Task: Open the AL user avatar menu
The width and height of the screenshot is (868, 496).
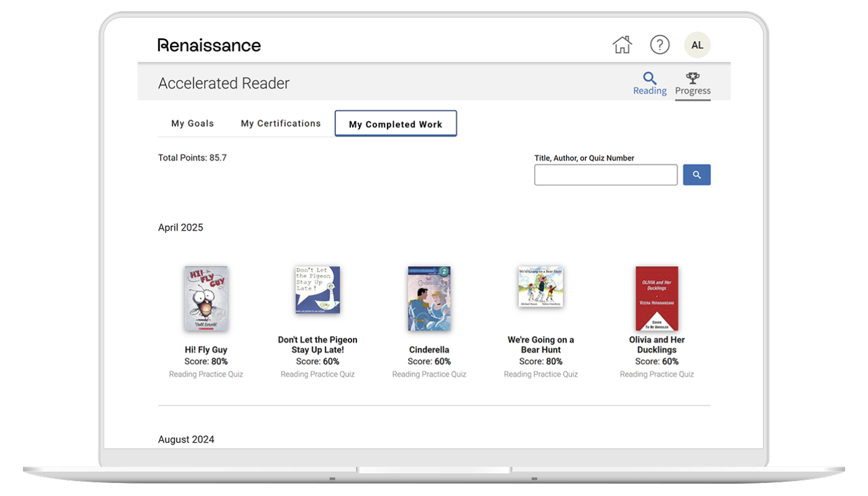Action: (x=697, y=45)
